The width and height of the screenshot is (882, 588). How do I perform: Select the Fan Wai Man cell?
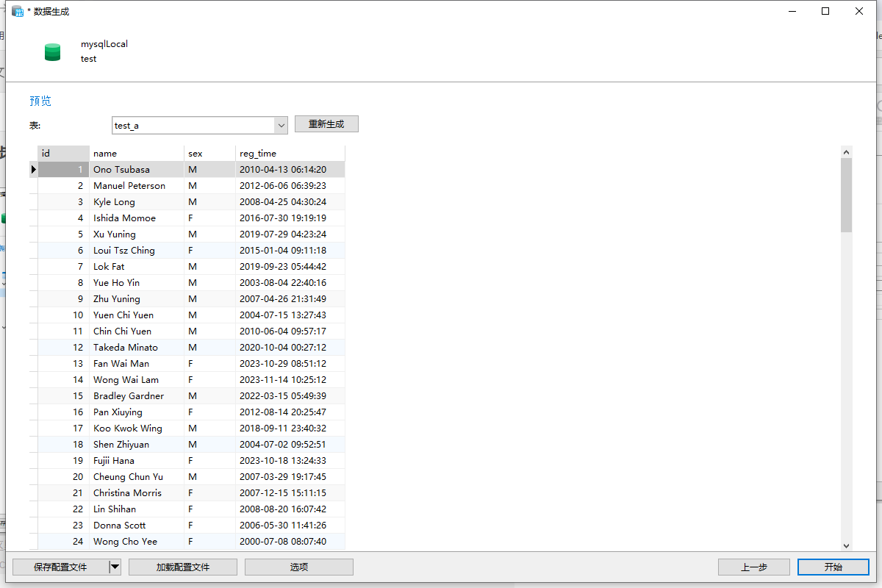(137, 363)
